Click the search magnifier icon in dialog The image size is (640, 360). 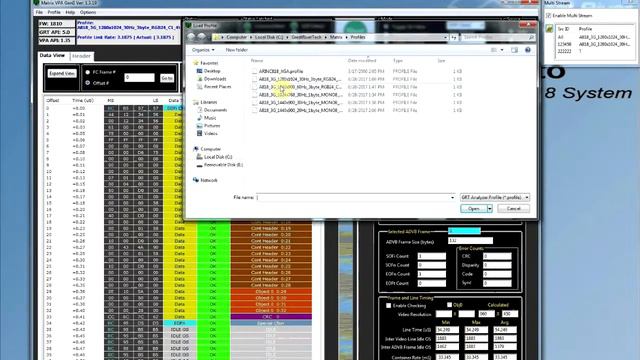(531, 37)
